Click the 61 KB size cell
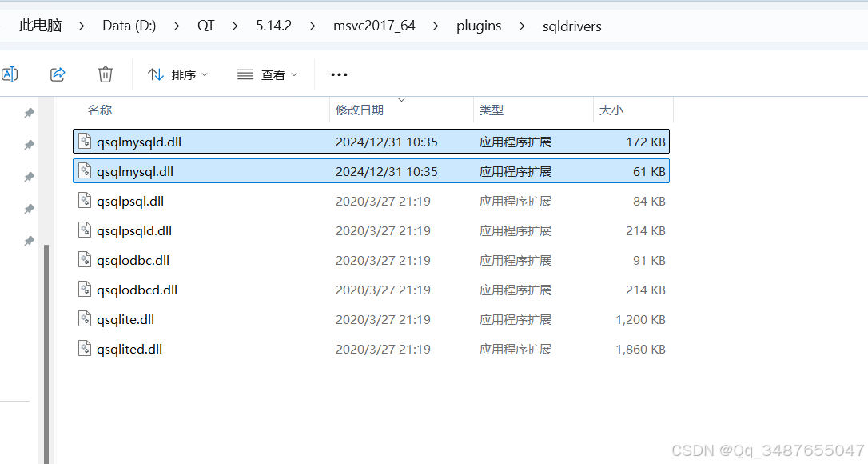868x464 pixels. click(x=649, y=171)
